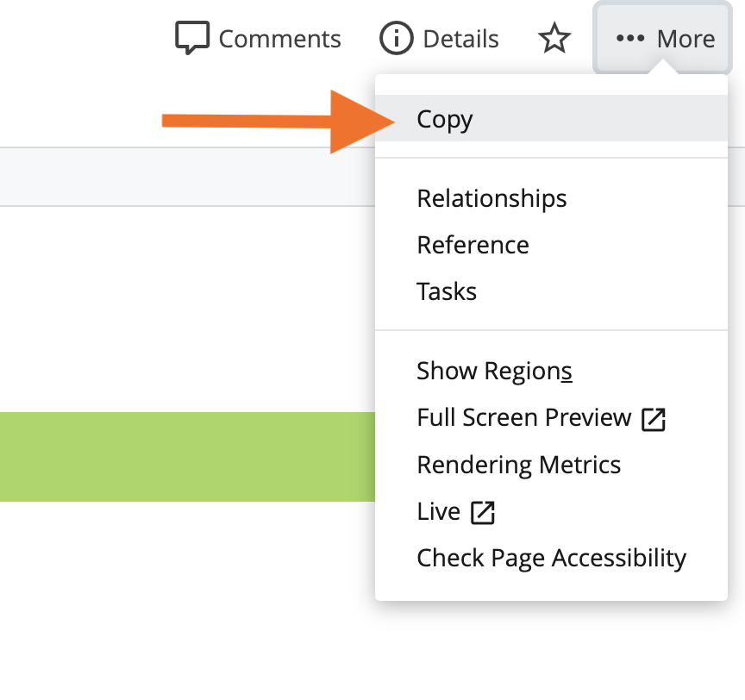Collapse the More dropdown button
The image size is (745, 700).
click(x=662, y=38)
